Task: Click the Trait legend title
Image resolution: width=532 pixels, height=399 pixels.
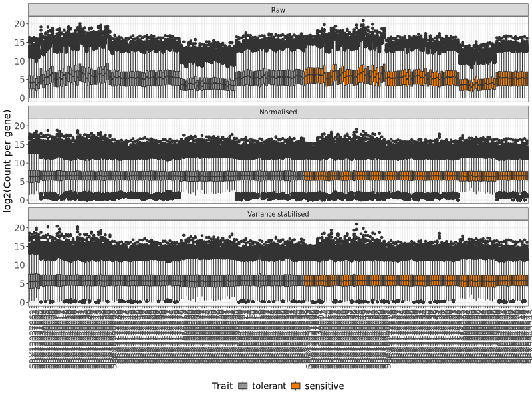Action: 222,386
